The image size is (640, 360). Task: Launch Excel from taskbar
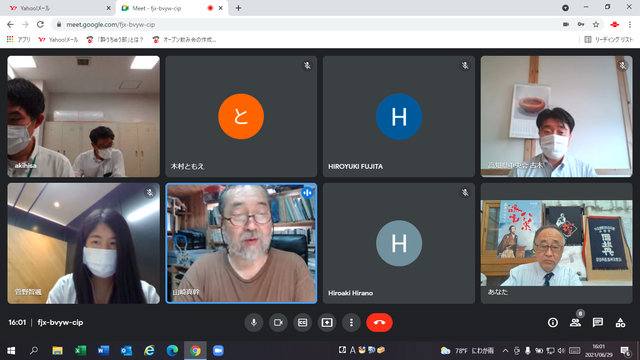[80, 351]
